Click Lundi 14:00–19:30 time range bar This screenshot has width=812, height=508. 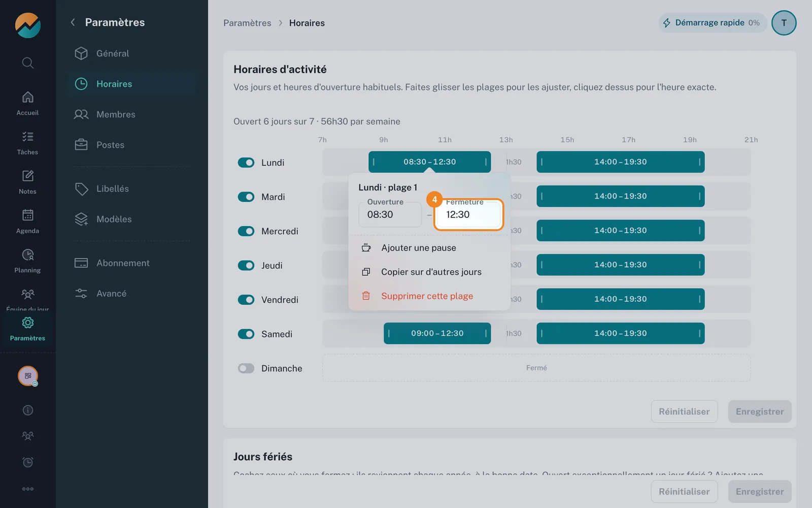click(x=620, y=162)
